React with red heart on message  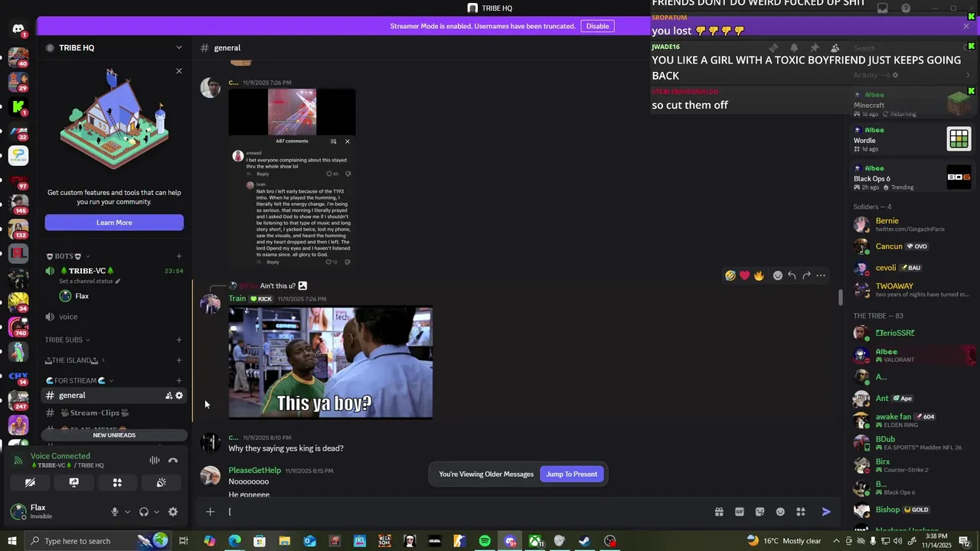click(744, 275)
